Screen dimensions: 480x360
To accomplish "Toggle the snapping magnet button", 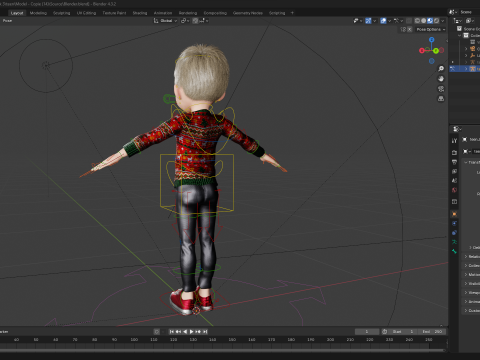I will coord(195,21).
